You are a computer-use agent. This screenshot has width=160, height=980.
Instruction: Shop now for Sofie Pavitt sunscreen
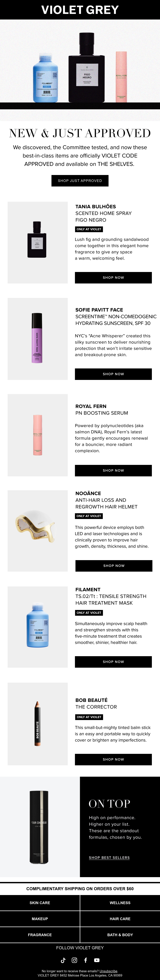point(113,374)
